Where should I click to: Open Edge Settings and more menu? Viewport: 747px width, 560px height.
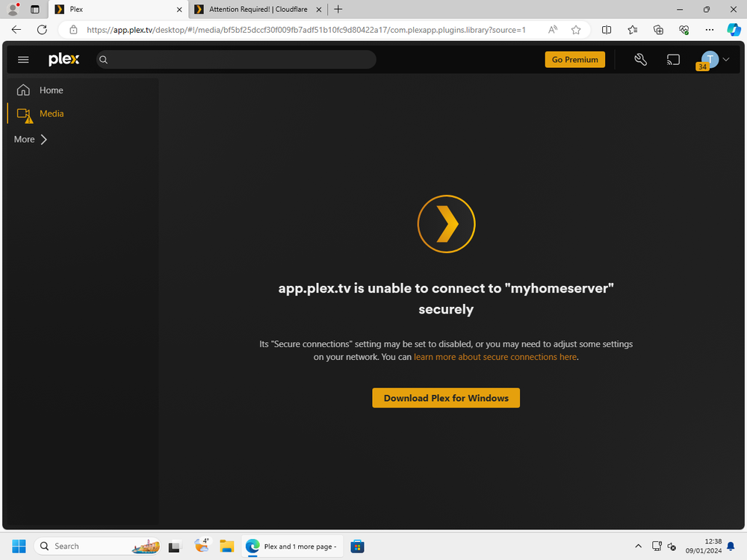tap(710, 30)
